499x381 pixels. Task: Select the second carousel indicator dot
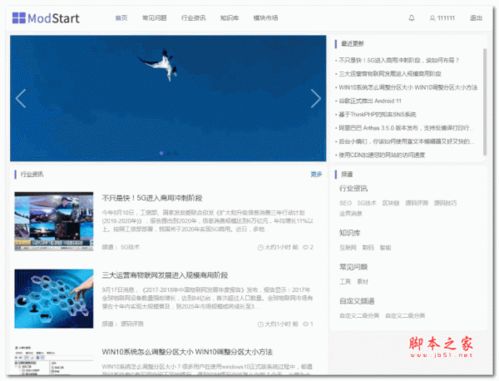click(169, 153)
